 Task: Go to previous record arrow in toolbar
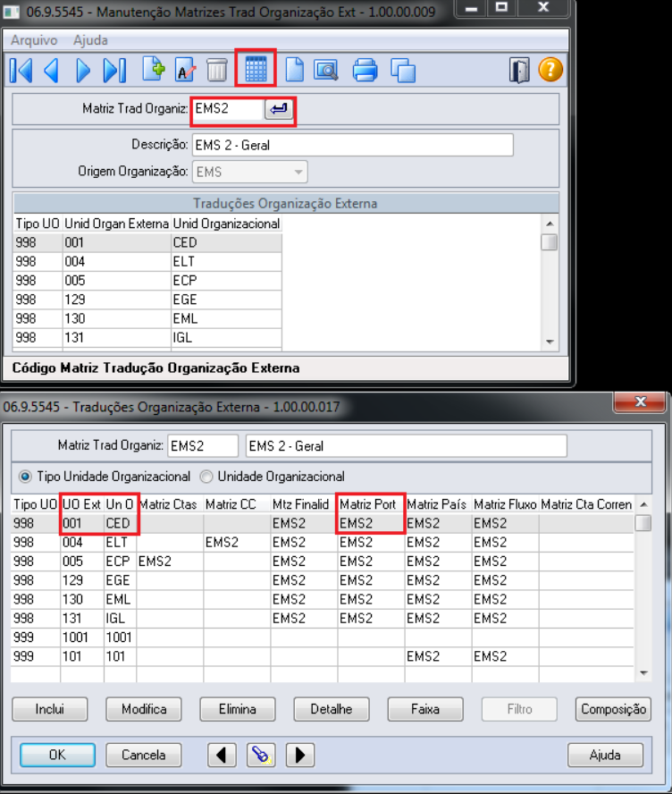point(52,70)
